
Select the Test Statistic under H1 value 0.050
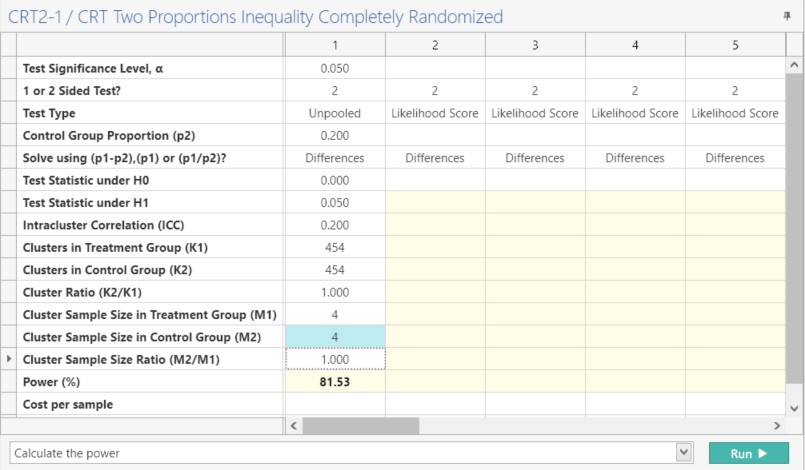[x=335, y=203]
